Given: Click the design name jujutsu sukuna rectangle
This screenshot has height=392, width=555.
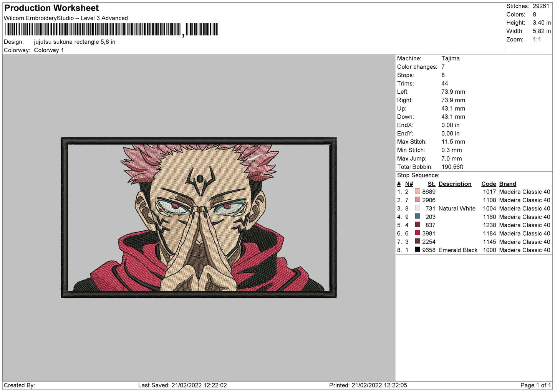Looking at the screenshot, I should (x=75, y=42).
